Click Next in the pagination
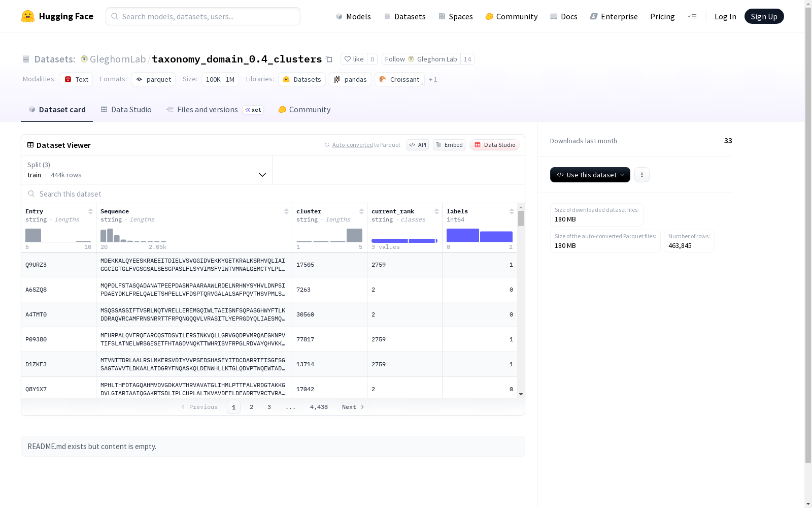 tap(353, 407)
